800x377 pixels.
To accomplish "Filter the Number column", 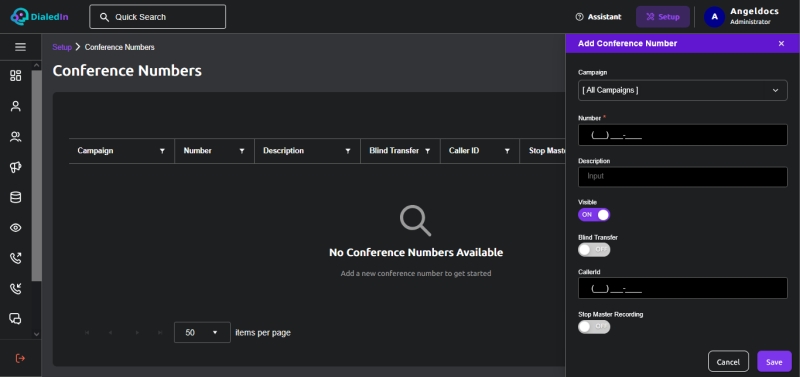I will tap(242, 151).
